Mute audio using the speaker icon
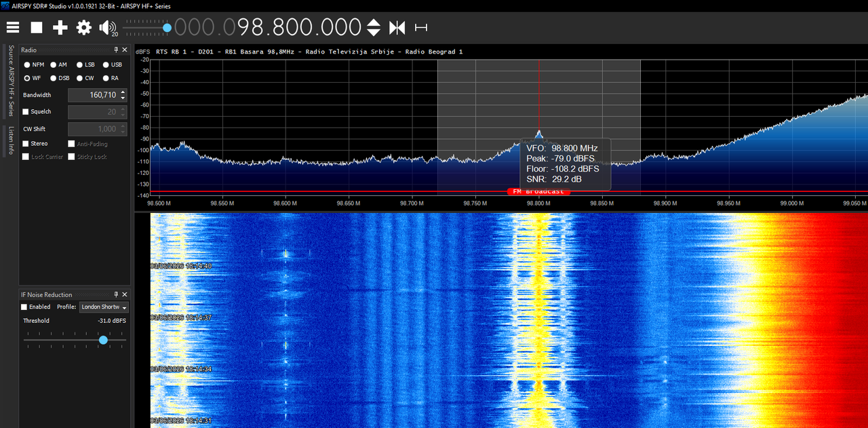 click(107, 27)
